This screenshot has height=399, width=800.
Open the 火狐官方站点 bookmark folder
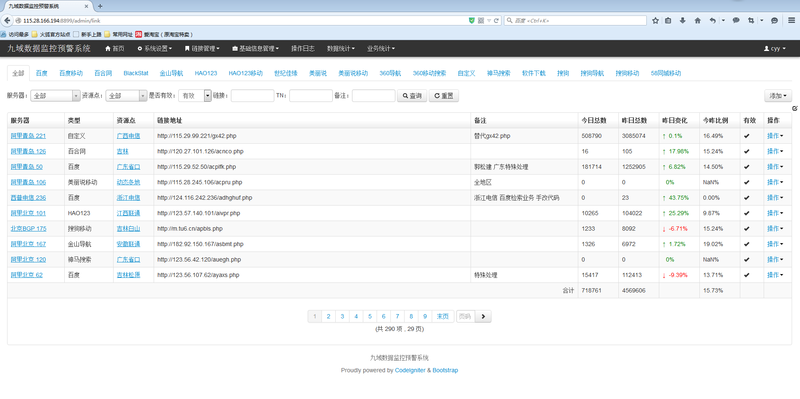click(x=51, y=34)
